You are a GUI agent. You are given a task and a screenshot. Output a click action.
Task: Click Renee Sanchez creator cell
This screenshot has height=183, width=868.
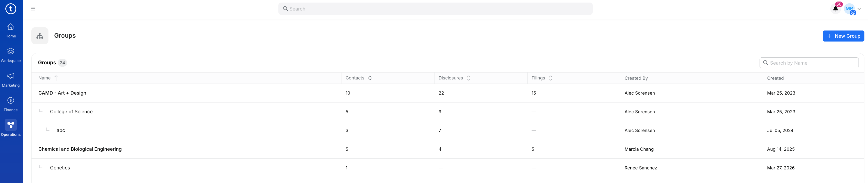[641, 168]
